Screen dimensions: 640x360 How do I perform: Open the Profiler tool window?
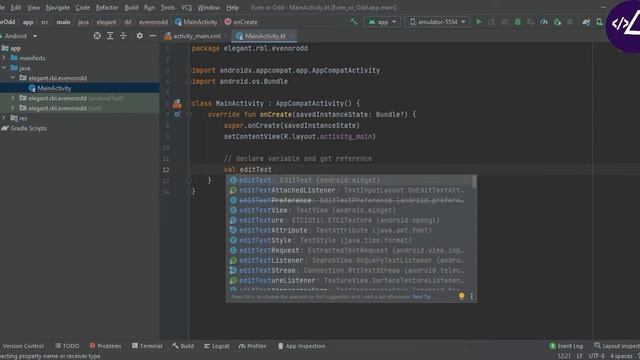pos(252,346)
